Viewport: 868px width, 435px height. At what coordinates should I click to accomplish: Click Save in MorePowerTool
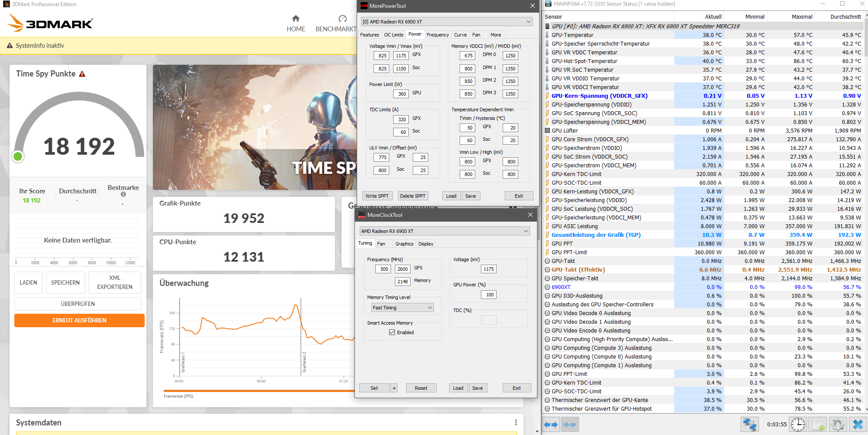coord(470,196)
